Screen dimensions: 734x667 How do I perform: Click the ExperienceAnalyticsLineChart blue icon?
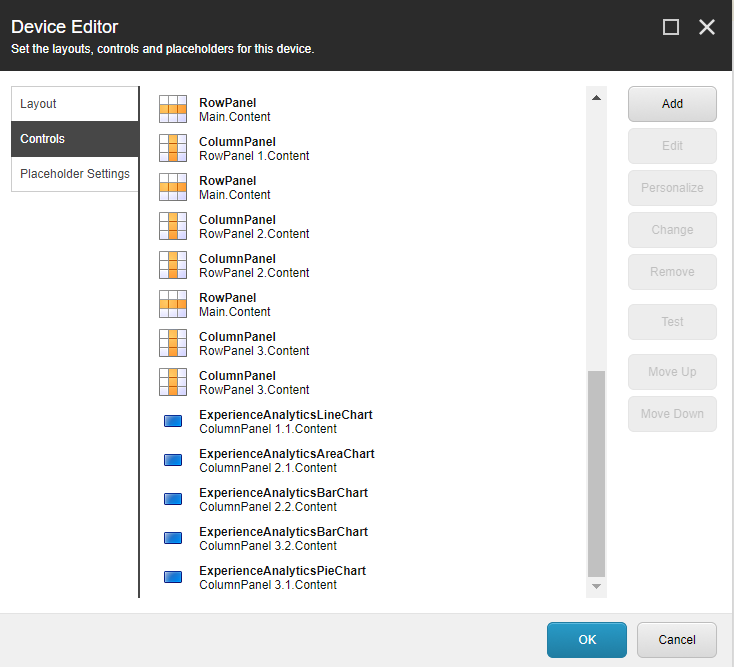pos(173,421)
